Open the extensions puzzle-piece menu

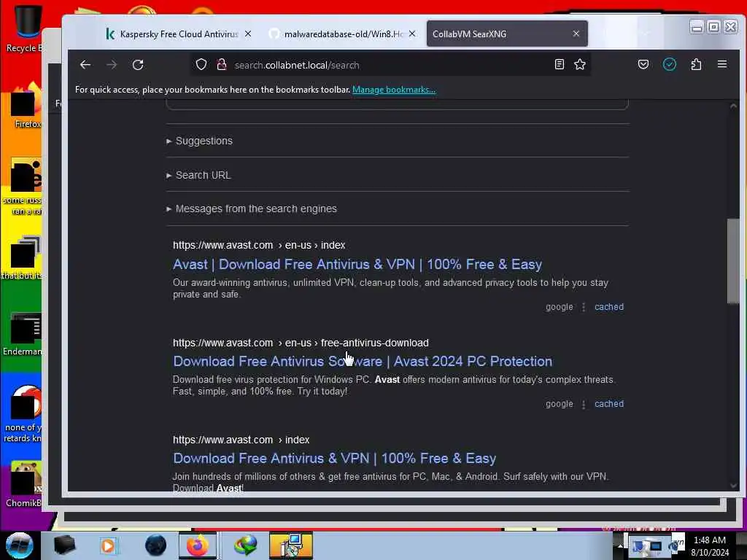tap(696, 64)
